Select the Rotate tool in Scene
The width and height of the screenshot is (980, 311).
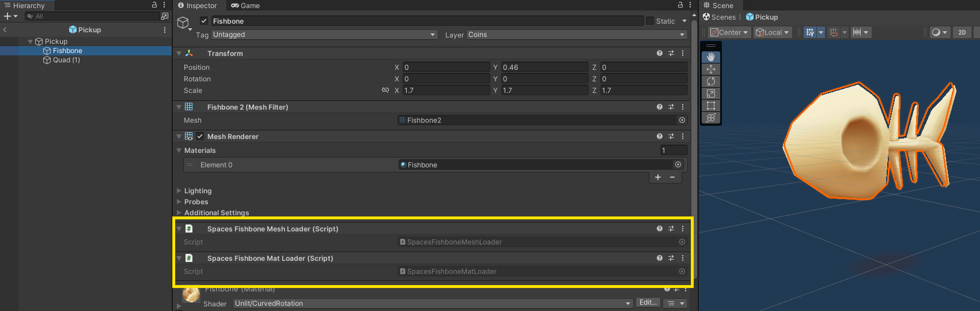point(710,81)
